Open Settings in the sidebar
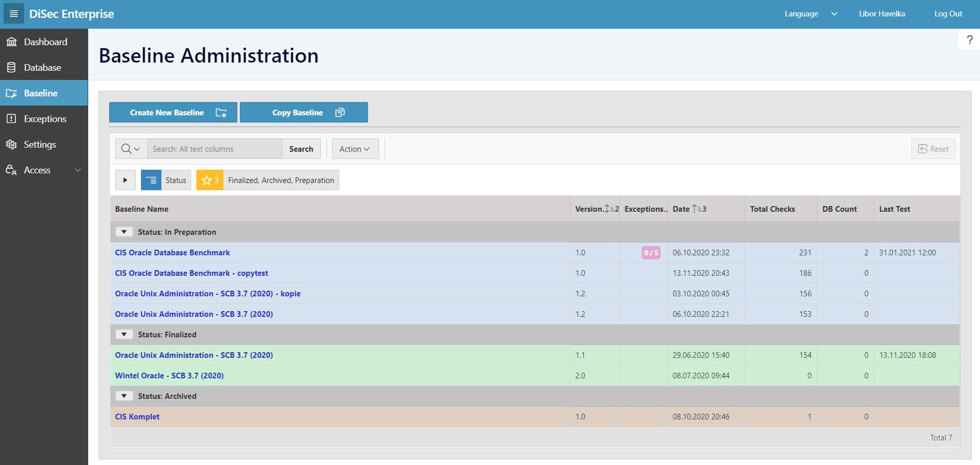 click(x=39, y=145)
